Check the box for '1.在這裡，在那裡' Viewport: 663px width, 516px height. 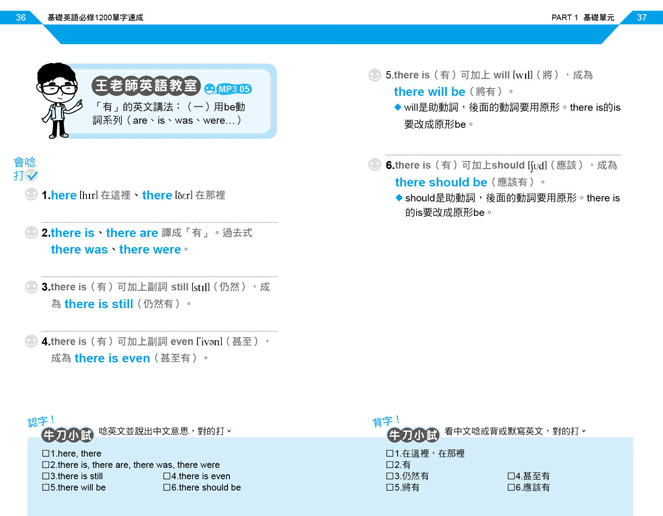click(x=390, y=453)
